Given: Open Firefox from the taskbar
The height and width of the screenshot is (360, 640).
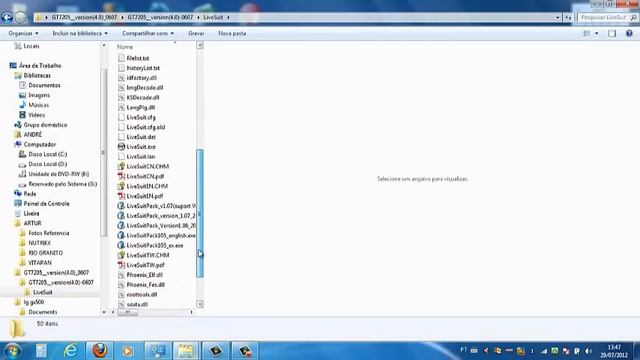Looking at the screenshot, I should [x=99, y=351].
